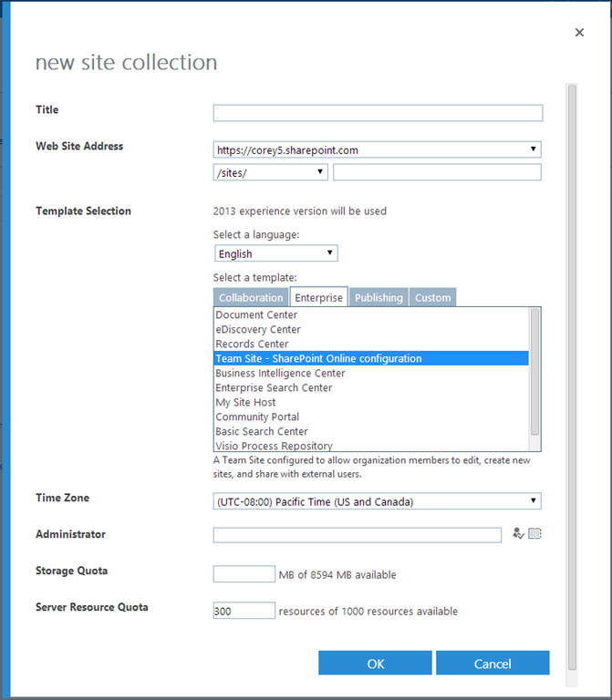Select Team Site - SharePoint Online configuration
This screenshot has width=612, height=700.
coord(371,358)
